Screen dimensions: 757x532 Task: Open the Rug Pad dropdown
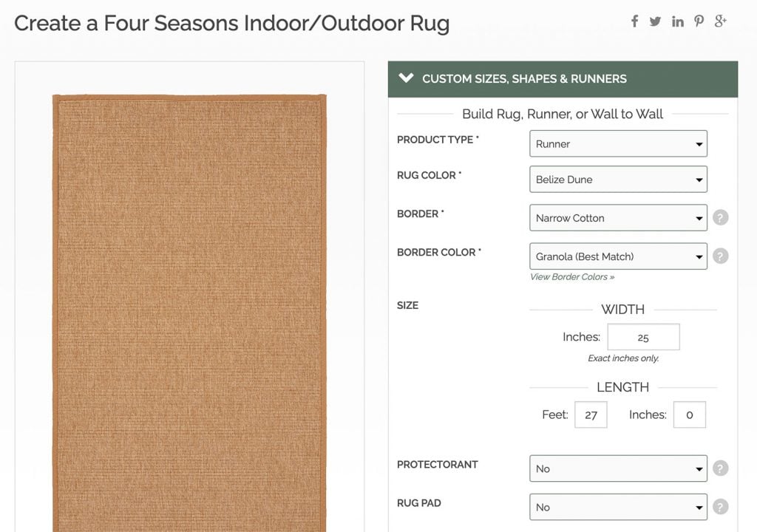pyautogui.click(x=618, y=507)
